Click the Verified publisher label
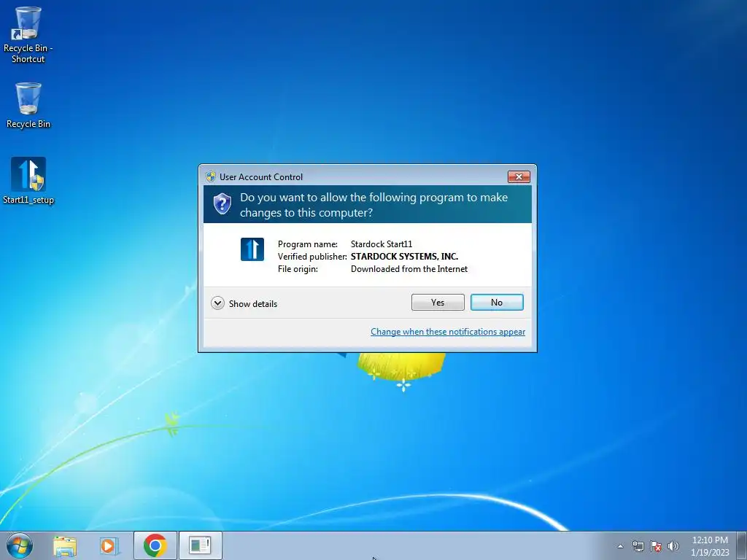The height and width of the screenshot is (560, 747). pyautogui.click(x=312, y=256)
